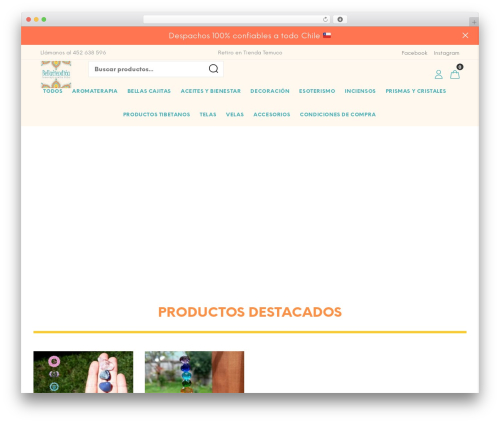Click the search magnifier icon

tap(213, 69)
